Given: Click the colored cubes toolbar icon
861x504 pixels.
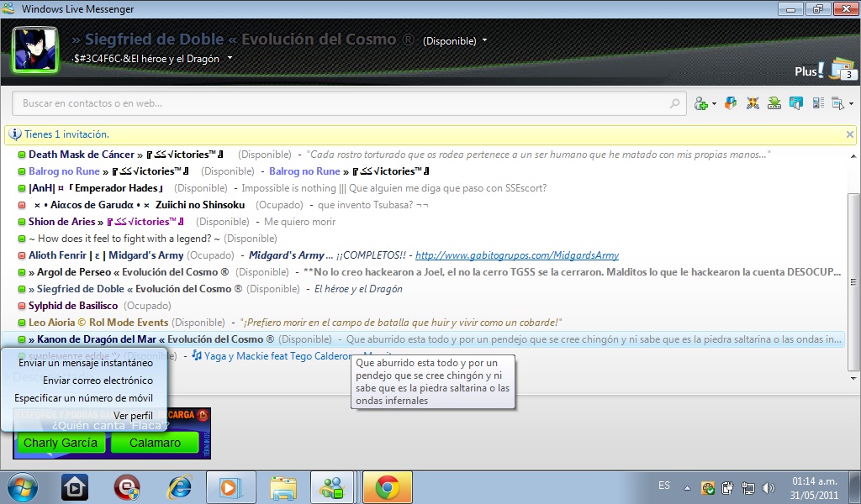Looking at the screenshot, I should [x=731, y=103].
